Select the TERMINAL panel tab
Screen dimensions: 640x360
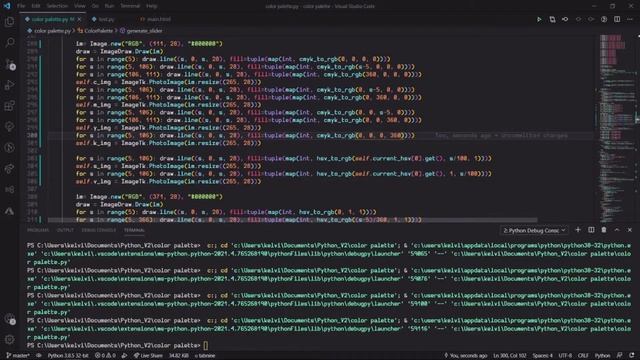click(134, 230)
